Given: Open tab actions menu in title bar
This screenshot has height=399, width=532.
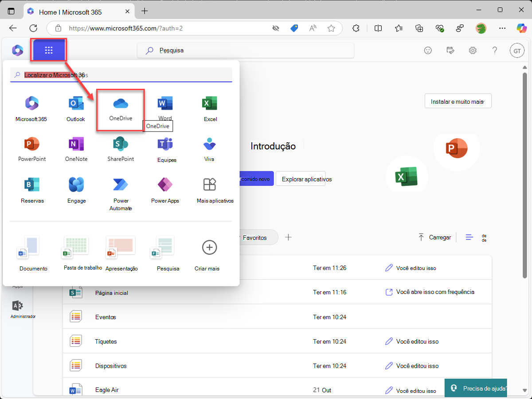Looking at the screenshot, I should [12, 11].
